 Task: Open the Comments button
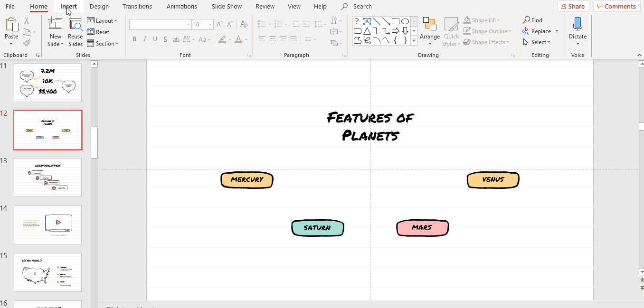point(616,7)
